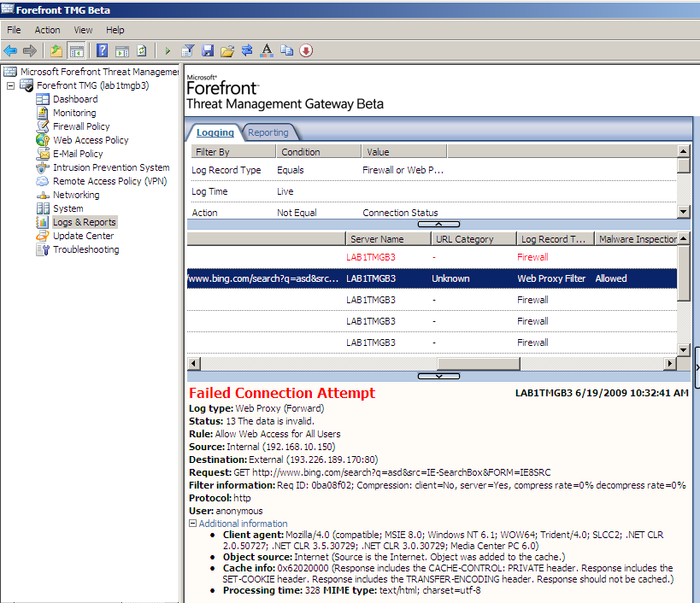Image resolution: width=700 pixels, height=603 pixels.
Task: Click the blue double-arrows toolbar icon
Action: pyautogui.click(x=247, y=50)
